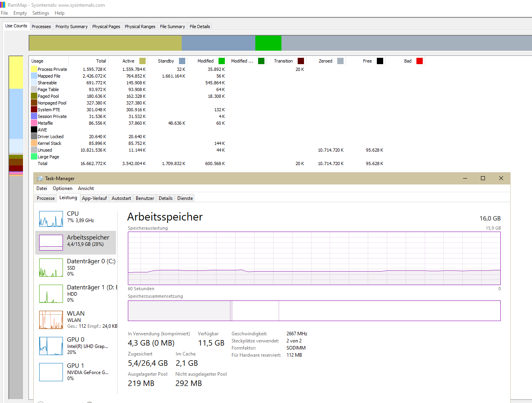Open the Benutzer tab
532x403 pixels.
[145, 198]
